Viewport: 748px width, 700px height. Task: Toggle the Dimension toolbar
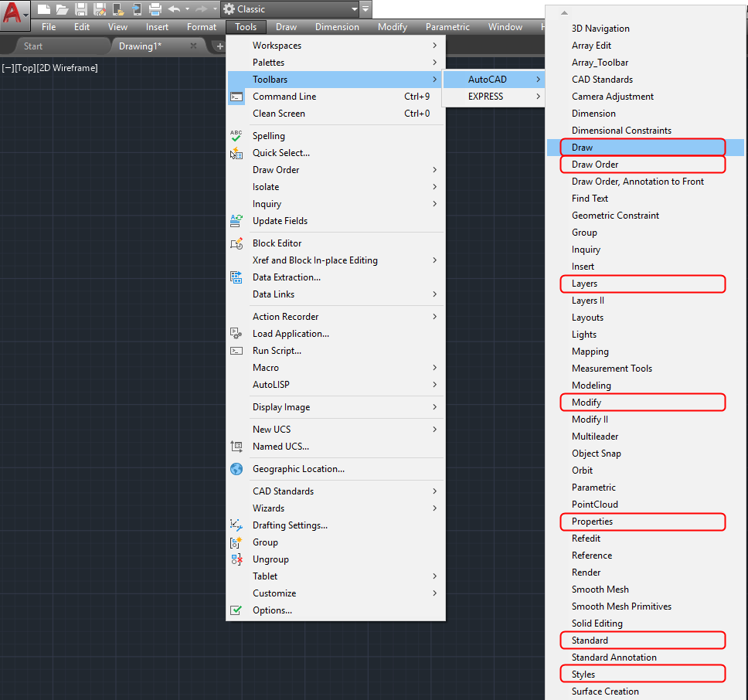coord(645,114)
